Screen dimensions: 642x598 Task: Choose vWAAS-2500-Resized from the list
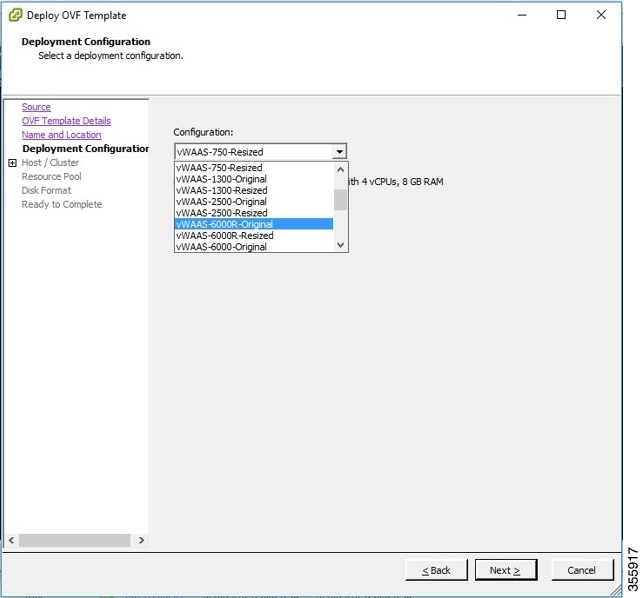point(254,213)
